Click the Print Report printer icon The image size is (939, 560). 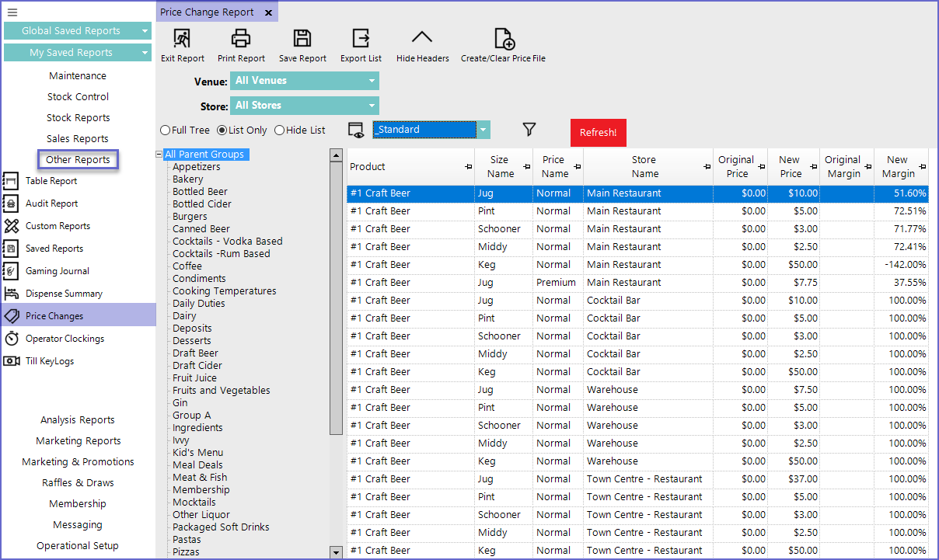pos(241,39)
